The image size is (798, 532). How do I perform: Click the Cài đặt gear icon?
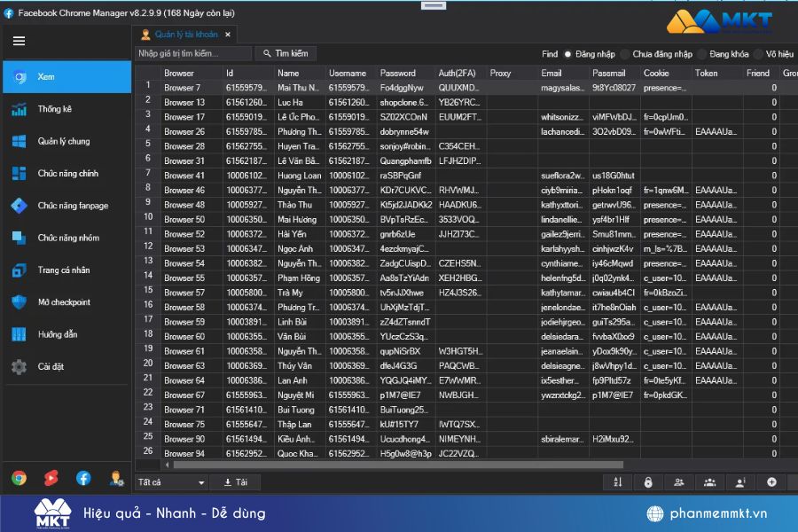[x=19, y=366]
